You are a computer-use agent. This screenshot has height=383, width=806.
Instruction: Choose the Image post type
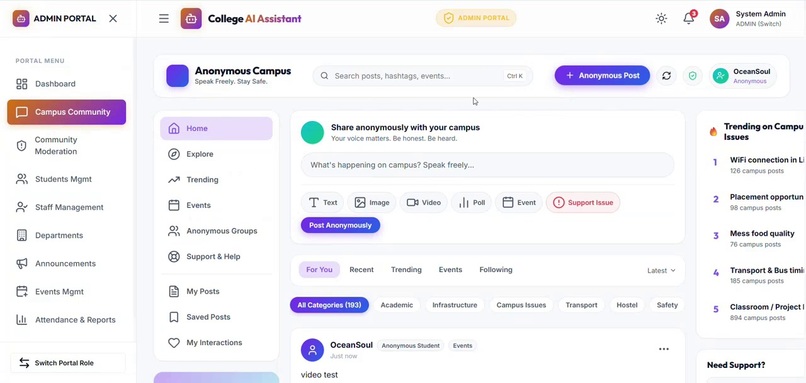click(372, 203)
